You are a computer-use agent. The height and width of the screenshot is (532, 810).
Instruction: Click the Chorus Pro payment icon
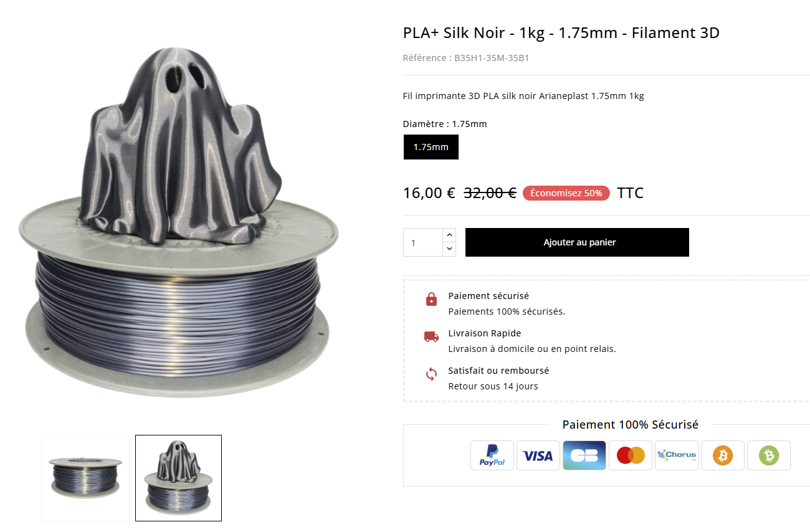pyautogui.click(x=677, y=455)
